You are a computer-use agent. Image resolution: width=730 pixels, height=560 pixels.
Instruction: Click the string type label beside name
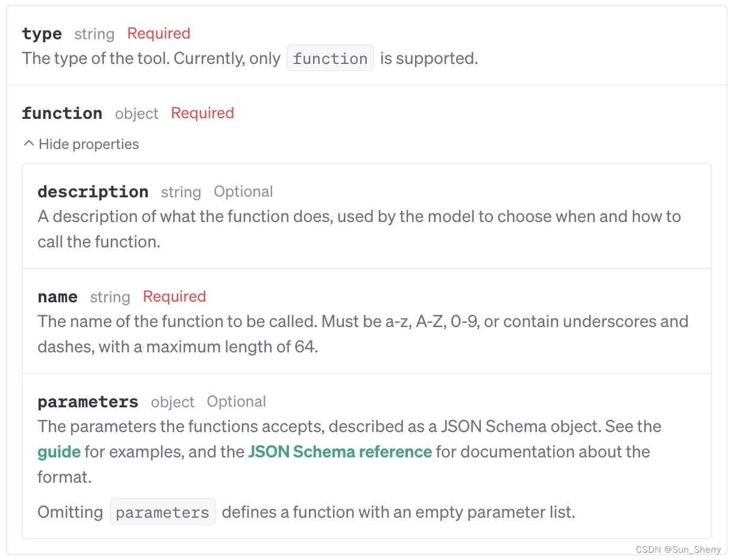[110, 297]
